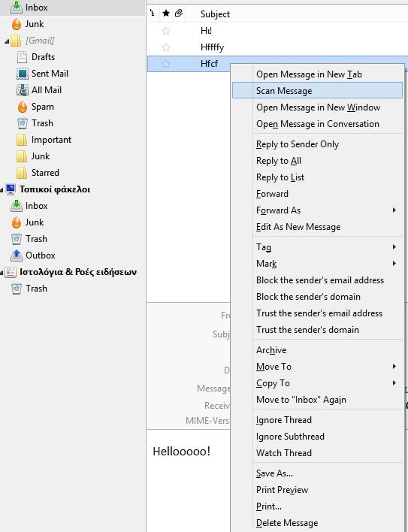
Task: Select the All Mail folder icon
Action: [23, 90]
